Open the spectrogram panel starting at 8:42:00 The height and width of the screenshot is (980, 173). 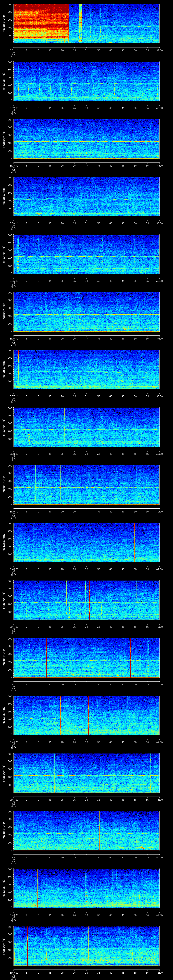[86, 658]
